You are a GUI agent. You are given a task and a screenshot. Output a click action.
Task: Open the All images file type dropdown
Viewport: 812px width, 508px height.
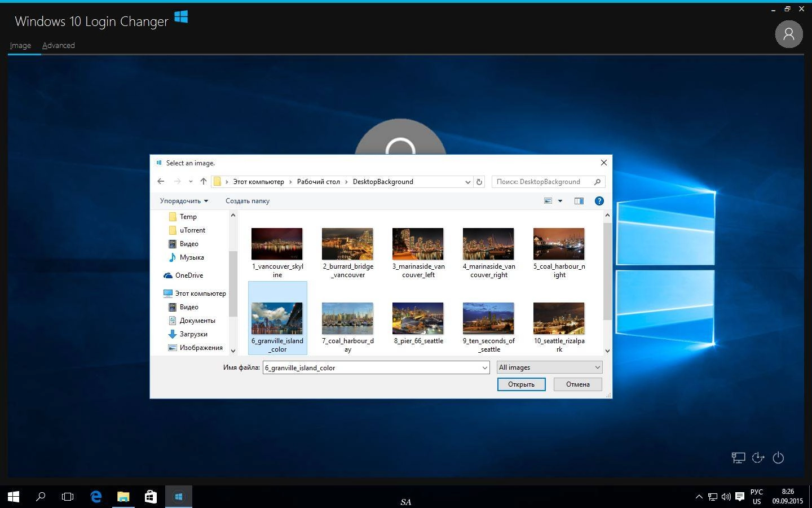point(549,367)
